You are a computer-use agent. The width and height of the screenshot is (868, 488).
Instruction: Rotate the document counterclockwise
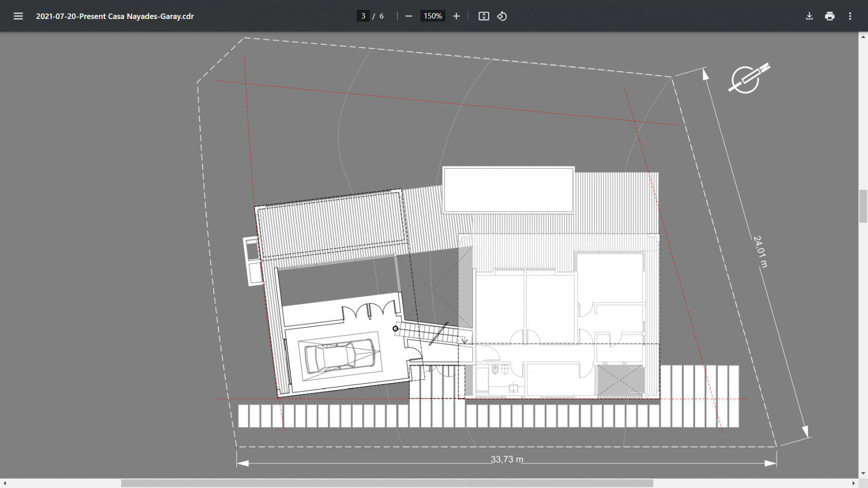pos(502,16)
